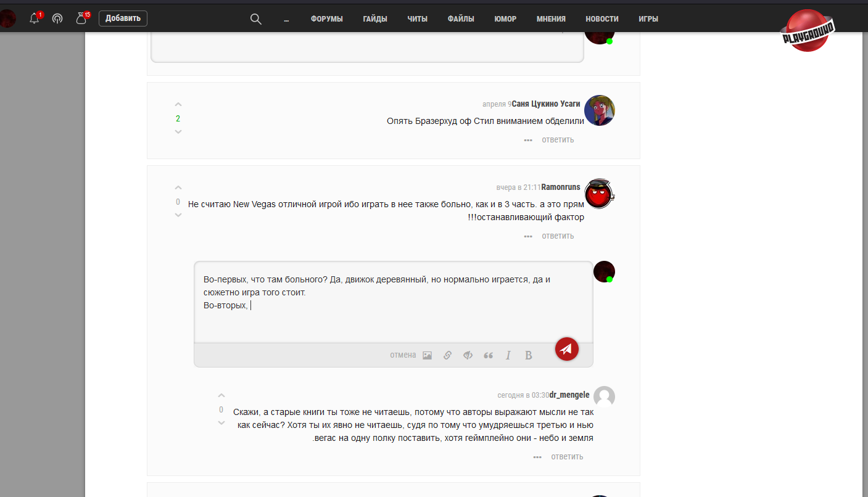This screenshot has width=868, height=497.
Task: Downvote Саня Цукино Усаги's comment
Action: (178, 132)
